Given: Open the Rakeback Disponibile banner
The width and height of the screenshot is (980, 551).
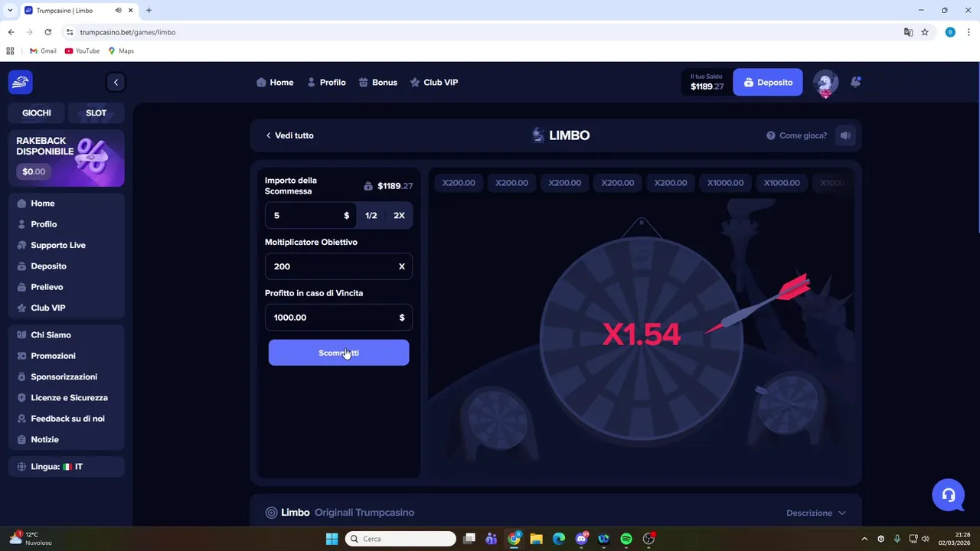Looking at the screenshot, I should click(67, 158).
